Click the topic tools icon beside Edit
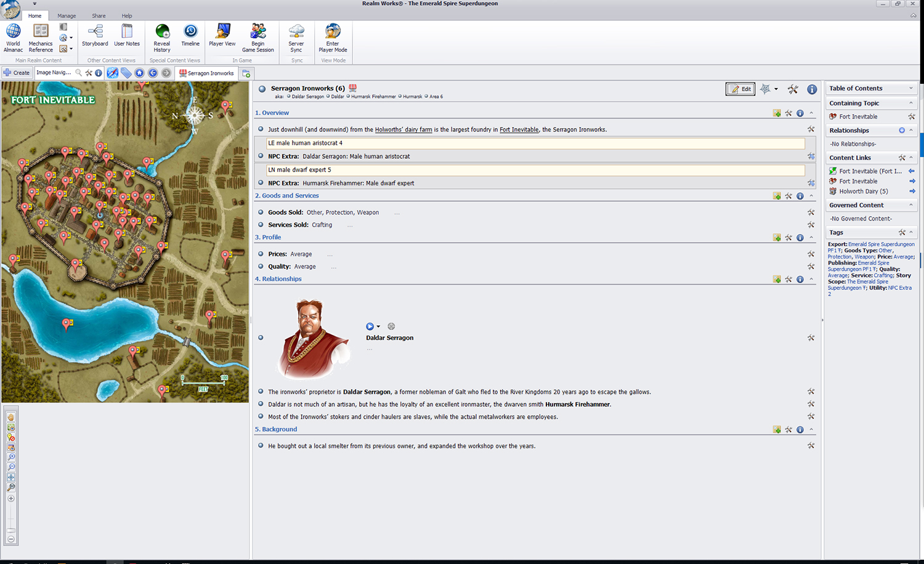This screenshot has height=564, width=924. coord(793,89)
